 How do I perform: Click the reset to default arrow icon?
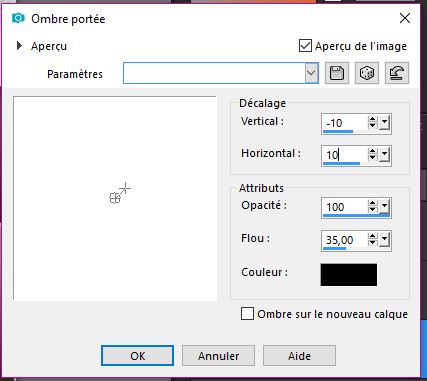click(x=397, y=73)
